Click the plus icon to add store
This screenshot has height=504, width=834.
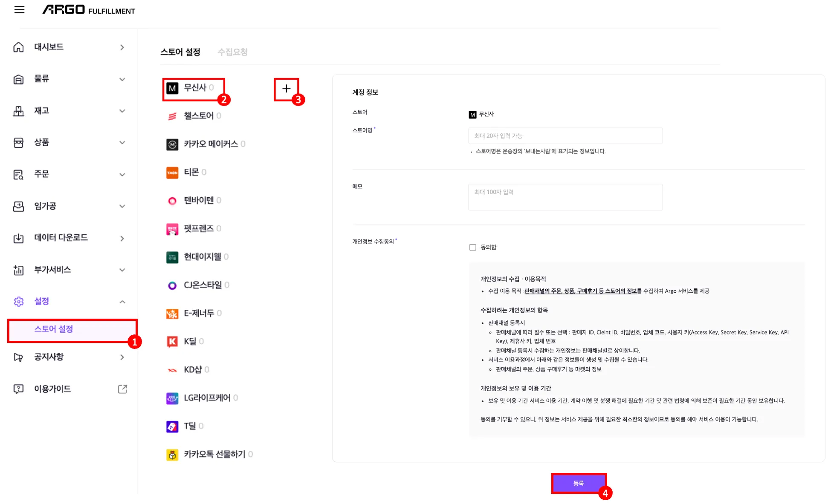pos(286,89)
